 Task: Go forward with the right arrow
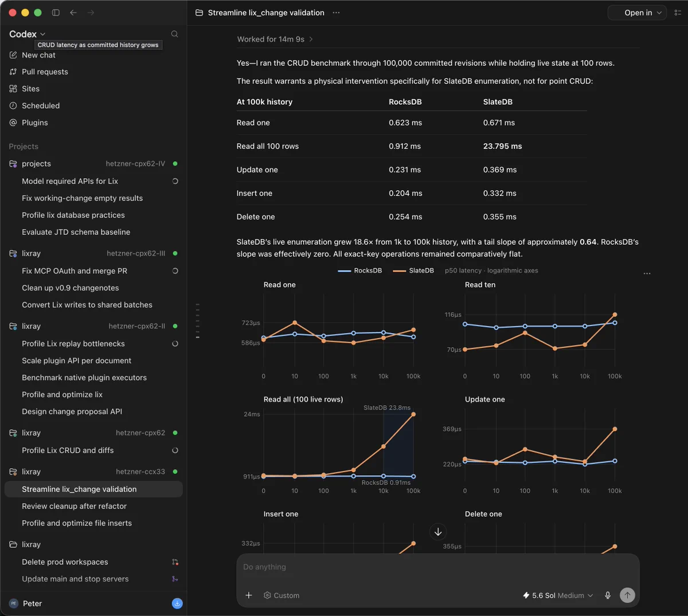tap(91, 13)
